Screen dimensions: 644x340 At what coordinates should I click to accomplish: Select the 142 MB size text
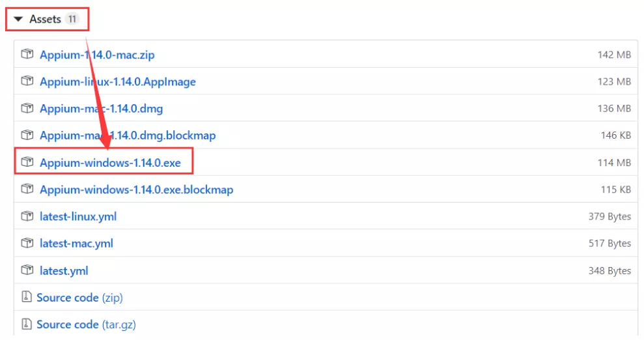click(614, 55)
